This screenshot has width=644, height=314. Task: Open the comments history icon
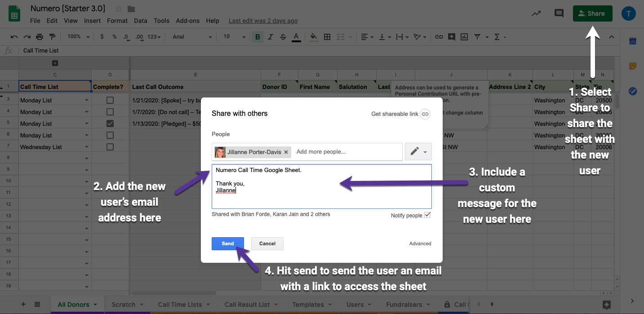tap(559, 13)
